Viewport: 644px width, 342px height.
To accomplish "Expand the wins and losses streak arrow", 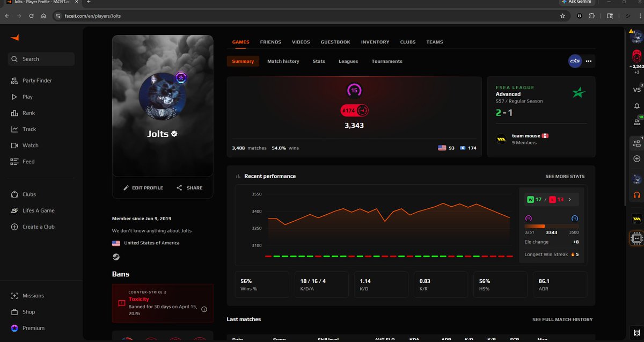I will point(569,200).
